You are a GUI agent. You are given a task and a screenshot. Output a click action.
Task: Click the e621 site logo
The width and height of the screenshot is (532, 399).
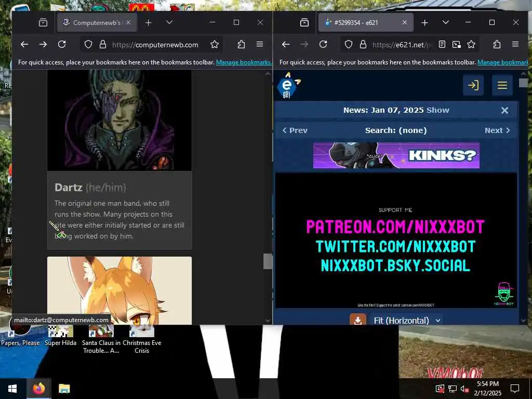(x=288, y=86)
